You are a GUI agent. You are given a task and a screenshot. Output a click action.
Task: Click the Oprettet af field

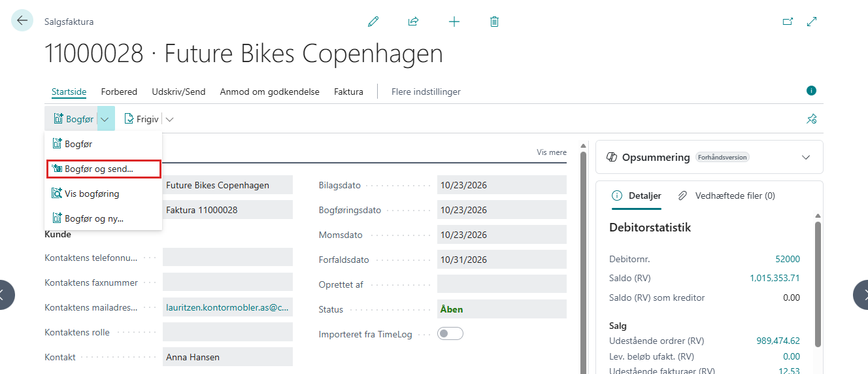click(502, 284)
